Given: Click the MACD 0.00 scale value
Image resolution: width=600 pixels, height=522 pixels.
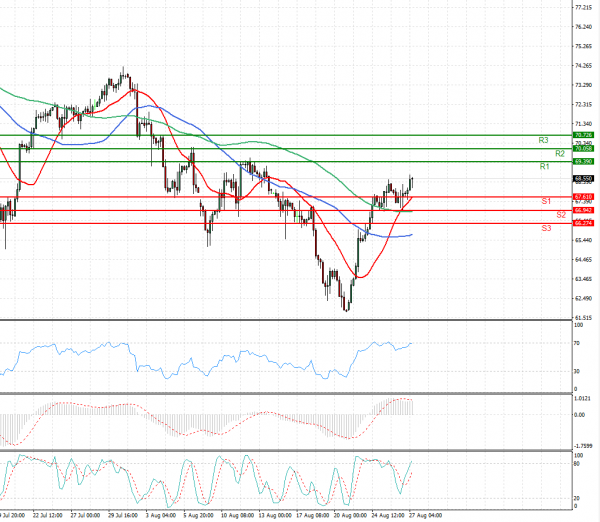Looking at the screenshot, I should 579,415.
